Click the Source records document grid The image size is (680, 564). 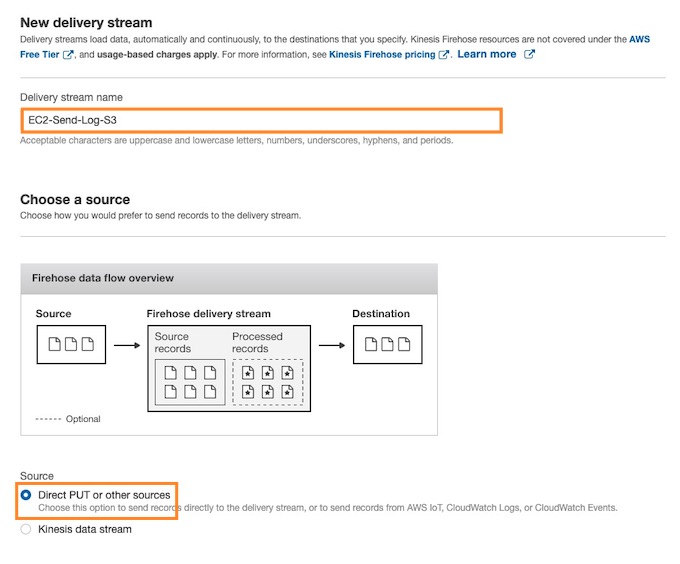[190, 382]
